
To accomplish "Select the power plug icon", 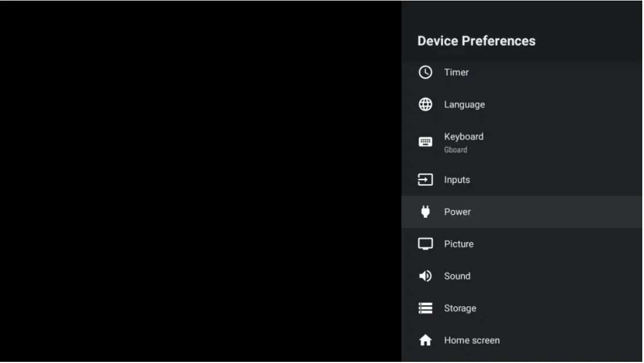I will click(x=425, y=211).
